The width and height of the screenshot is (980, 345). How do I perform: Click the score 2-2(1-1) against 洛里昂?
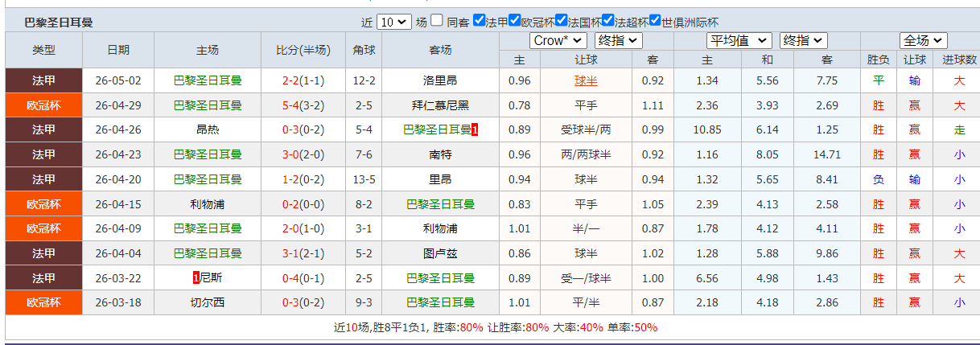point(303,80)
